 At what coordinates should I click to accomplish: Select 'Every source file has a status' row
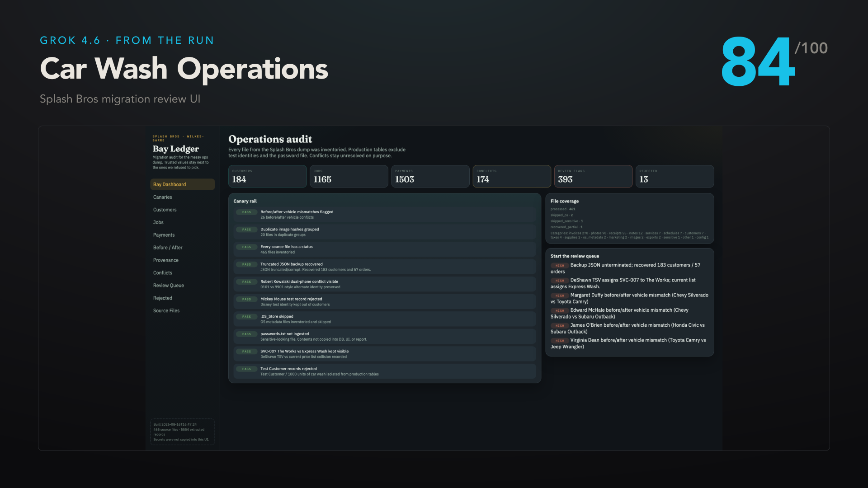pos(385,249)
